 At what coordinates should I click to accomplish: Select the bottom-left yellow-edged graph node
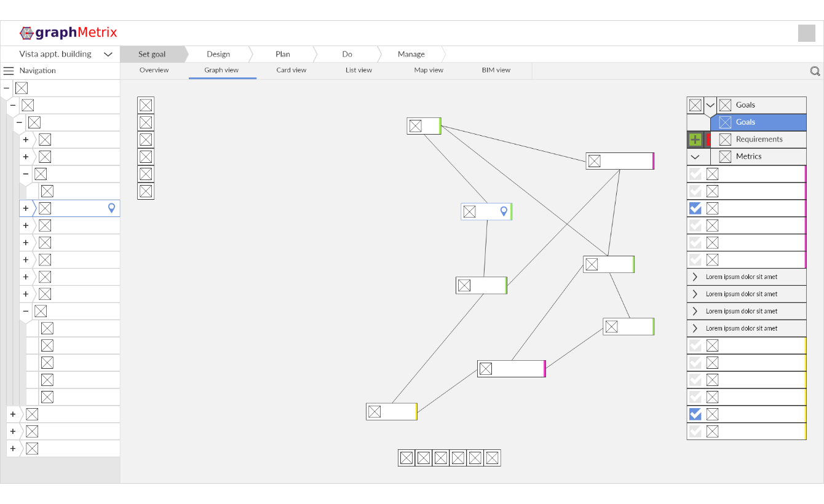[x=391, y=412]
